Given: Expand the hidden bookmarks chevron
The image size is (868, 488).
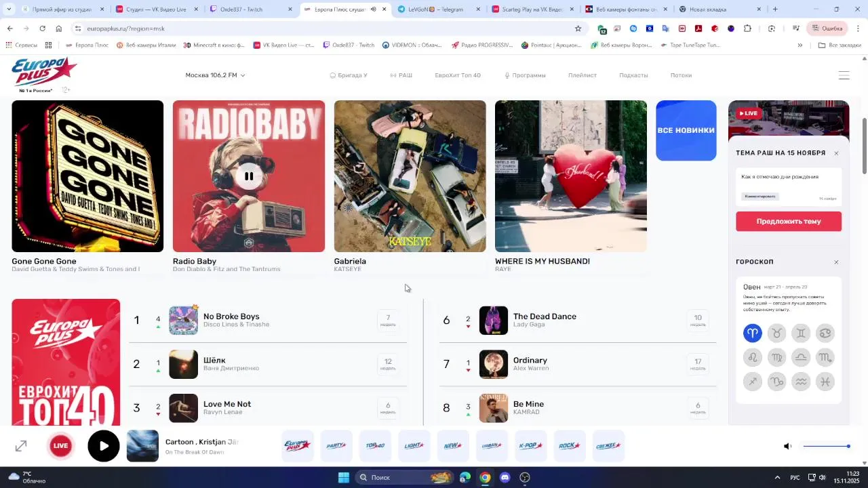Looking at the screenshot, I should pos(800,45).
